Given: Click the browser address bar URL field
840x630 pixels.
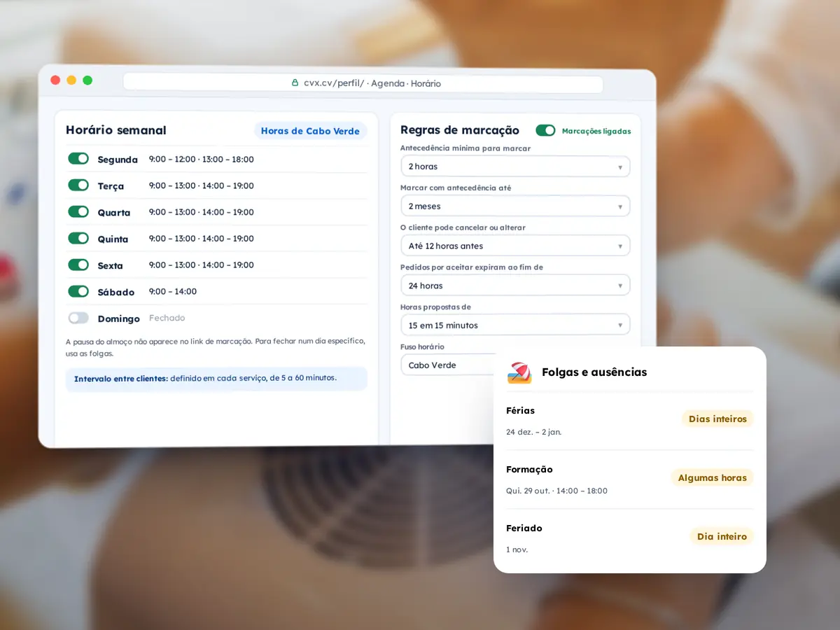Looking at the screenshot, I should pyautogui.click(x=363, y=83).
